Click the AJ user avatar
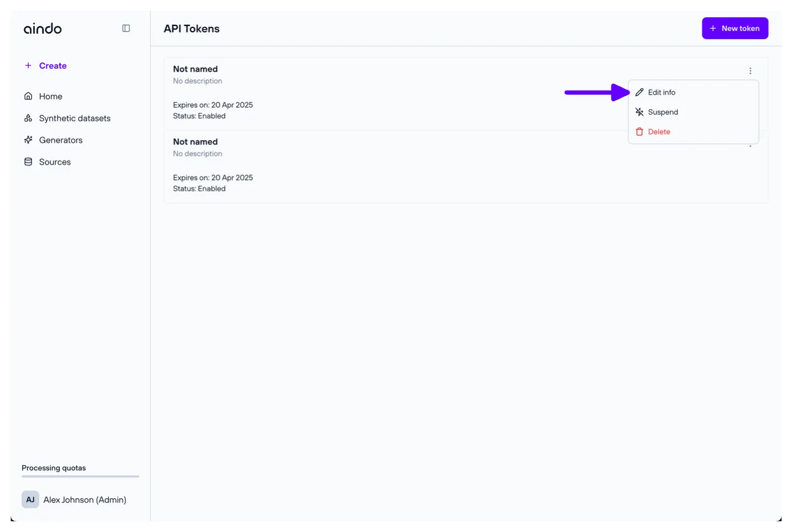 coord(30,499)
